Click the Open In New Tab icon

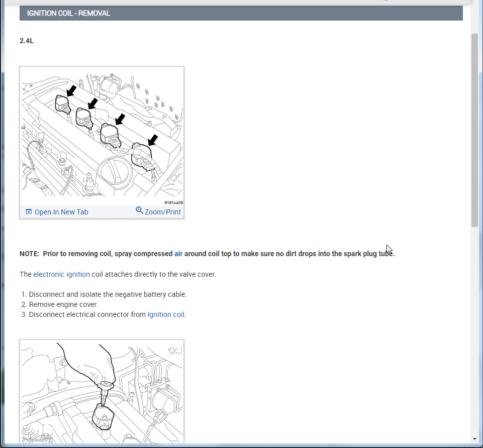(29, 212)
